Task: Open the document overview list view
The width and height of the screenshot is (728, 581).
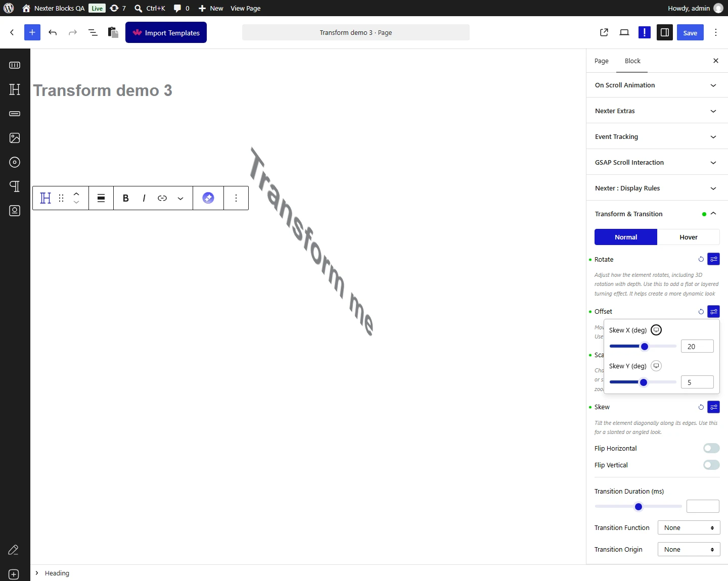Action: click(93, 32)
